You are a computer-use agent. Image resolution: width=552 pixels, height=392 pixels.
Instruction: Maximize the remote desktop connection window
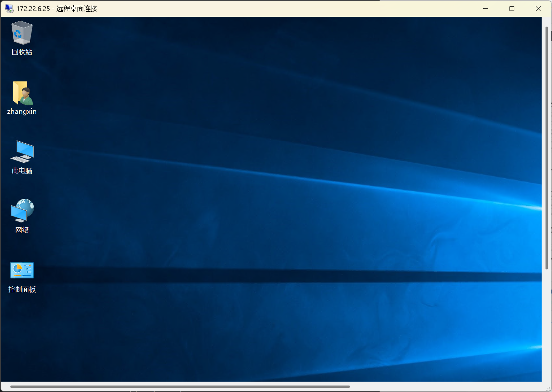coord(512,9)
